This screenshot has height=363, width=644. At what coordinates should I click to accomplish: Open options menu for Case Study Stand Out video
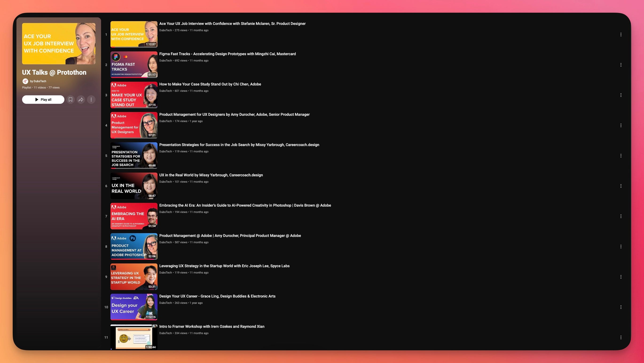[621, 95]
